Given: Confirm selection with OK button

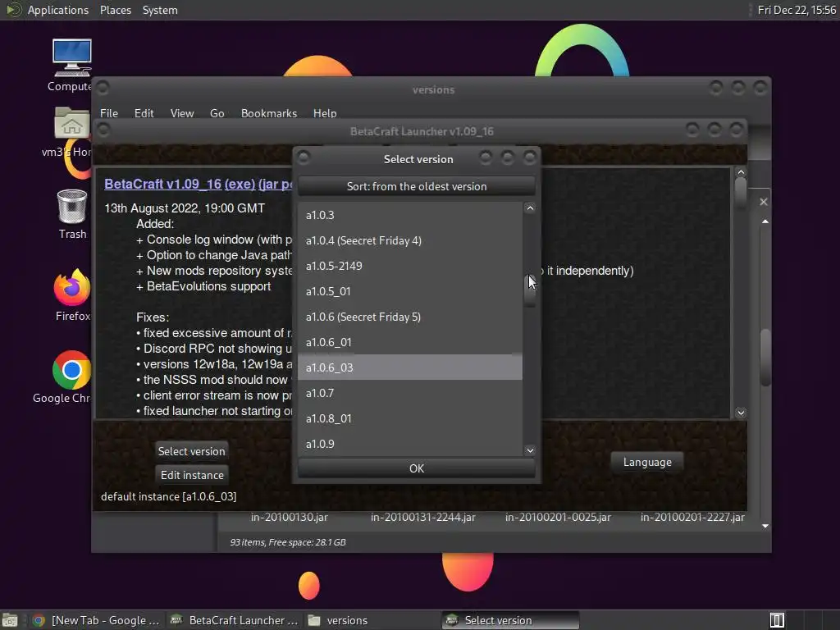Looking at the screenshot, I should 416,468.
